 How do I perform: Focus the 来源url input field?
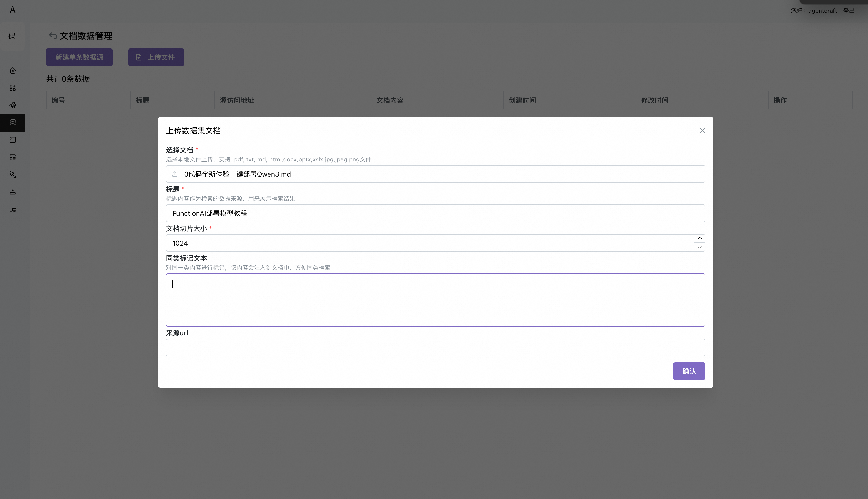tap(435, 348)
